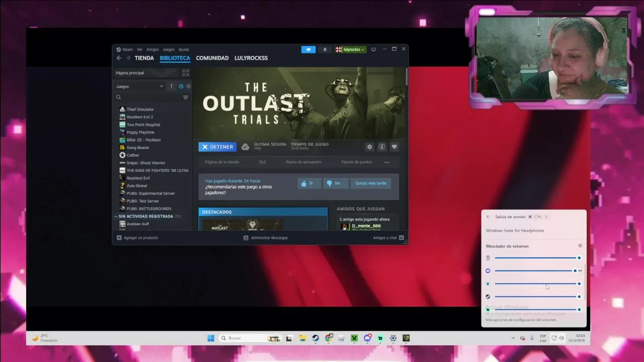The width and height of the screenshot is (644, 362).
Task: Open the Amigos menu
Action: point(152,49)
